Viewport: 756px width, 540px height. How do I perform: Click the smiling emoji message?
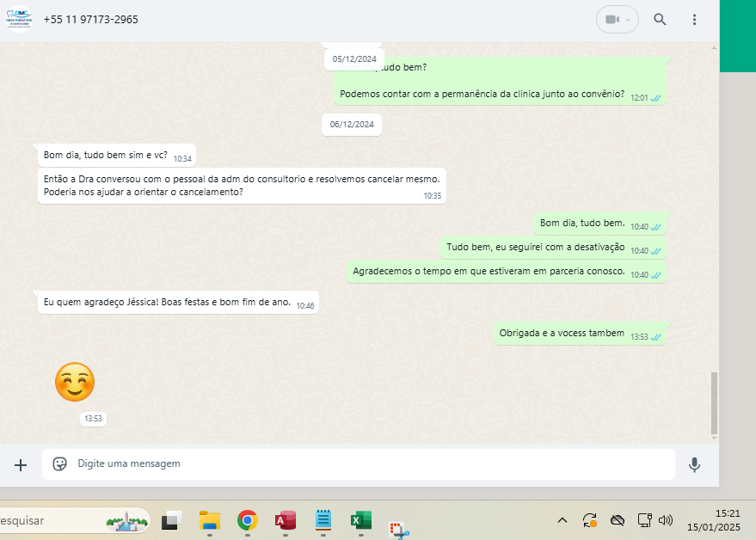[75, 382]
